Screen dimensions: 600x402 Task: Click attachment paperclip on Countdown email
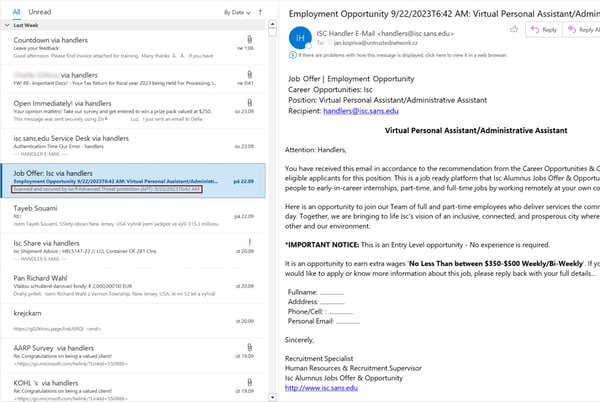pos(249,39)
